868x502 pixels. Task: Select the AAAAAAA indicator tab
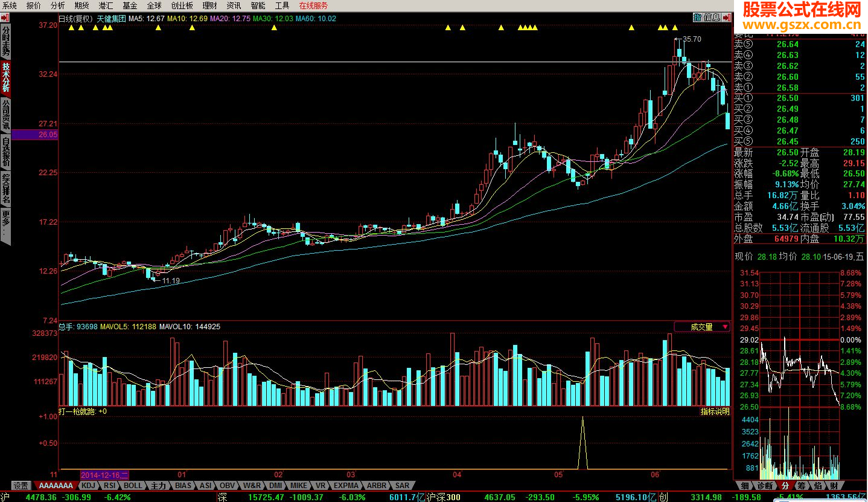pyautogui.click(x=56, y=486)
